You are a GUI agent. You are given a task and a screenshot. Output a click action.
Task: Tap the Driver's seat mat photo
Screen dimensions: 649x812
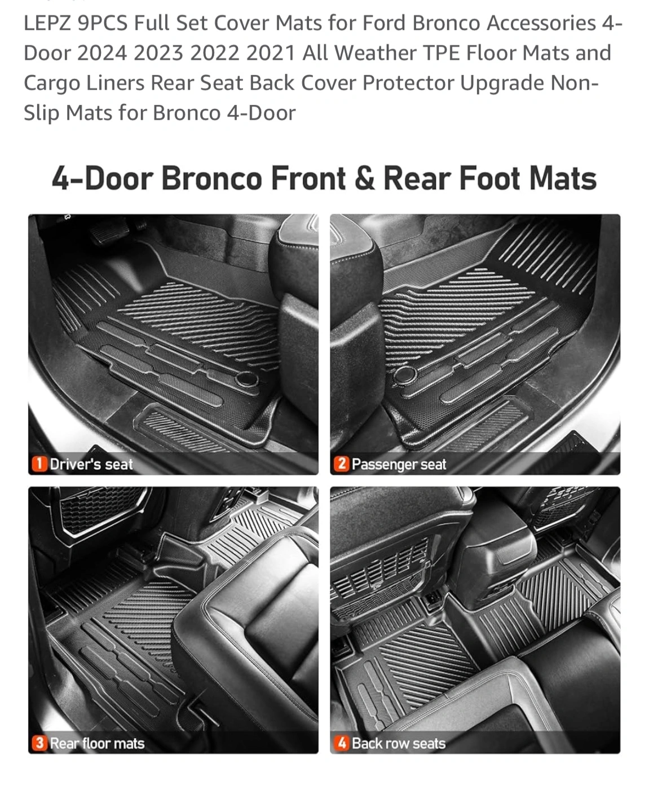pyautogui.click(x=173, y=344)
